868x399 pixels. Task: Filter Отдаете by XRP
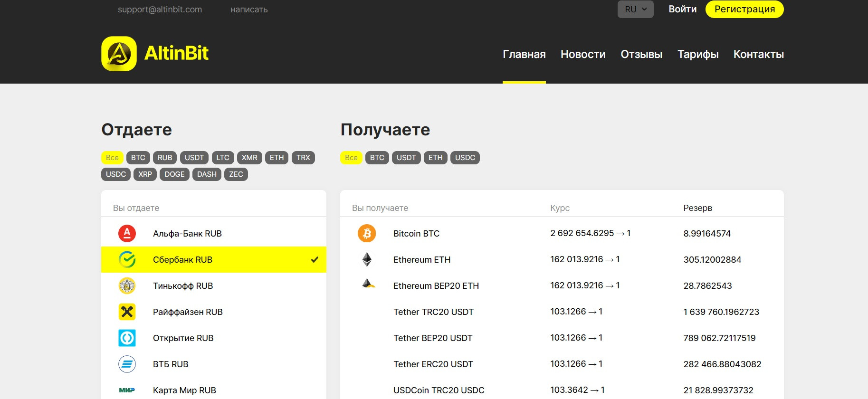145,174
